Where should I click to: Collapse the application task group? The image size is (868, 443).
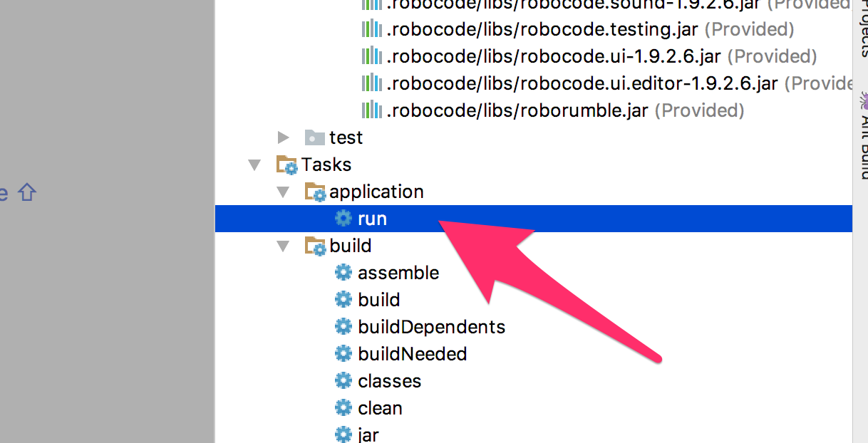[284, 192]
